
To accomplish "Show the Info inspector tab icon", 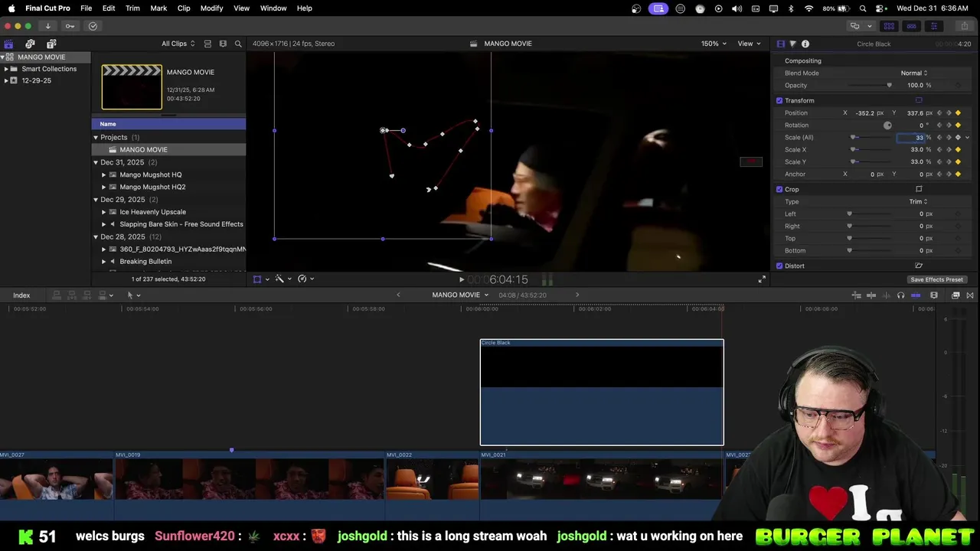I will click(805, 44).
